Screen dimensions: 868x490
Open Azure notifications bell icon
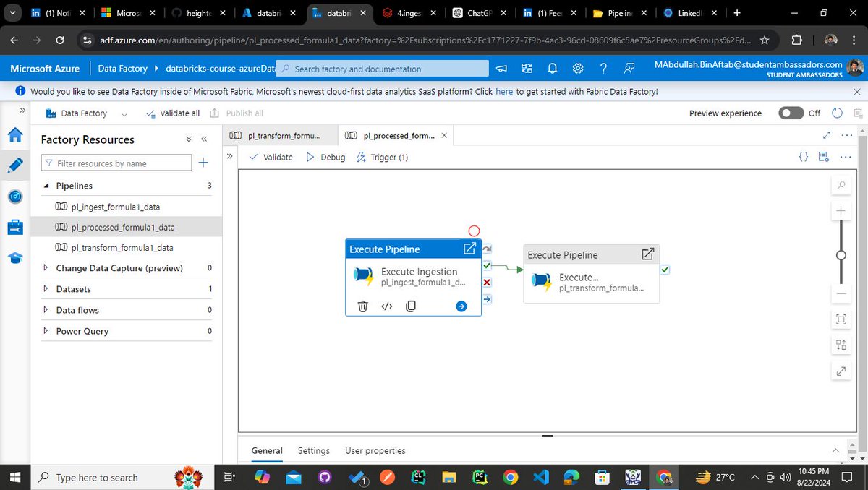coord(553,69)
